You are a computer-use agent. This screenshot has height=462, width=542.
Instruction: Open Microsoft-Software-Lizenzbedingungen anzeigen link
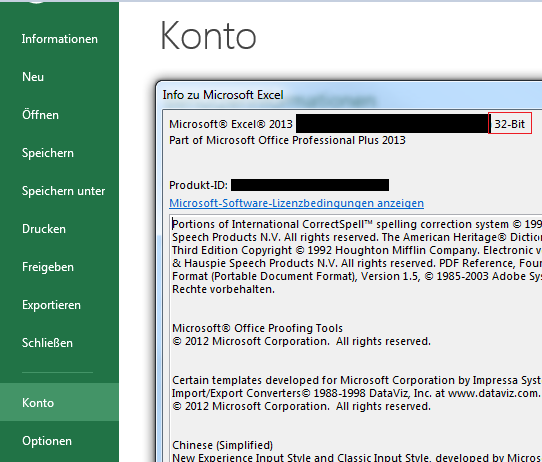[x=296, y=203]
